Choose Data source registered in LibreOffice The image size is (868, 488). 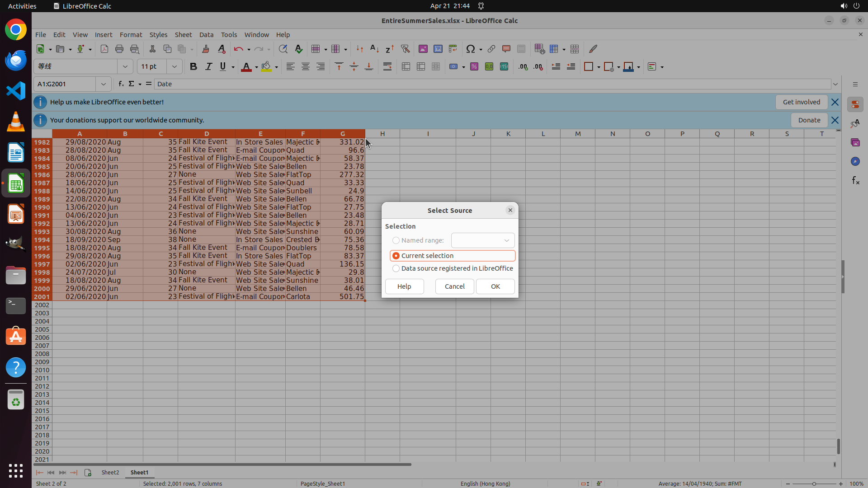396,268
